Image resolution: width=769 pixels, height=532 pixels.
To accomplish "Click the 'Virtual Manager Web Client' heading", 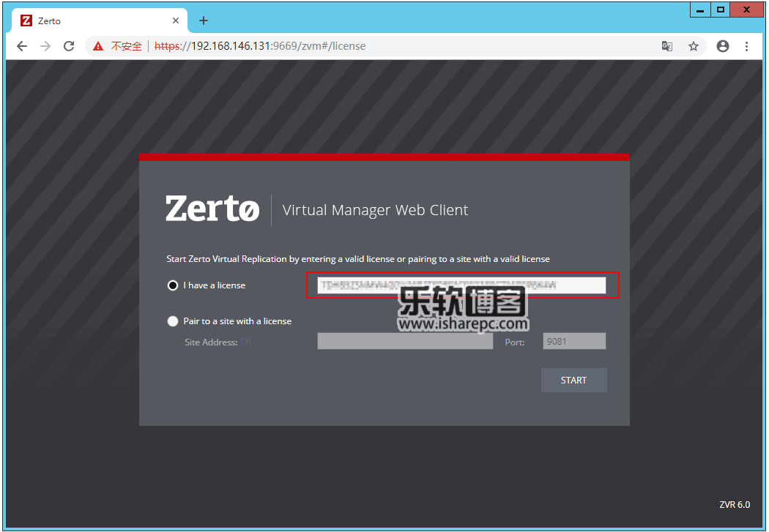I will click(x=375, y=210).
